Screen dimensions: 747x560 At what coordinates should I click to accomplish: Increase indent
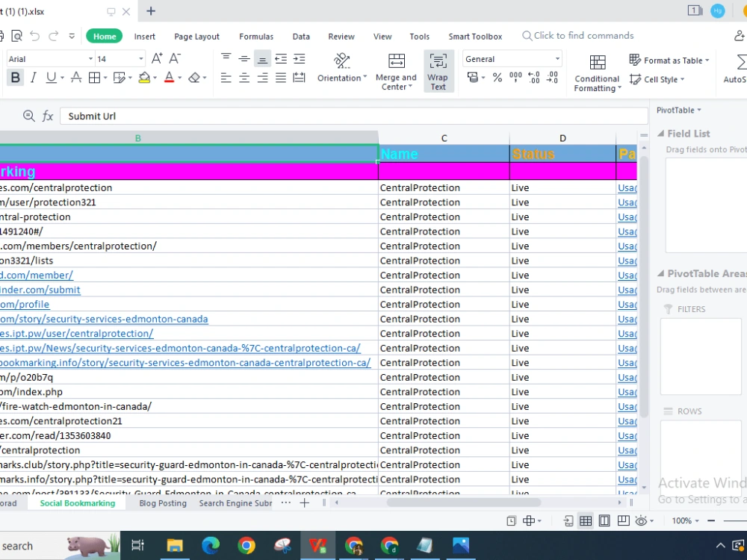pyautogui.click(x=300, y=58)
